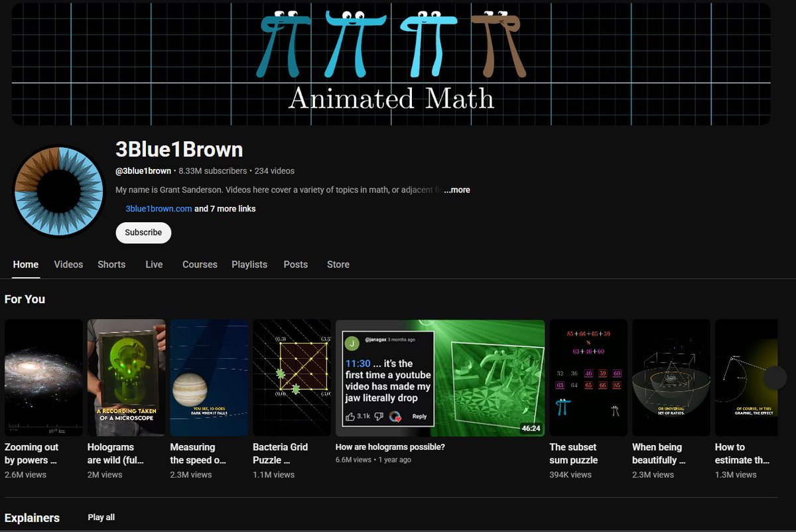The image size is (796, 532).
Task: Open the Posts tab
Action: click(295, 264)
